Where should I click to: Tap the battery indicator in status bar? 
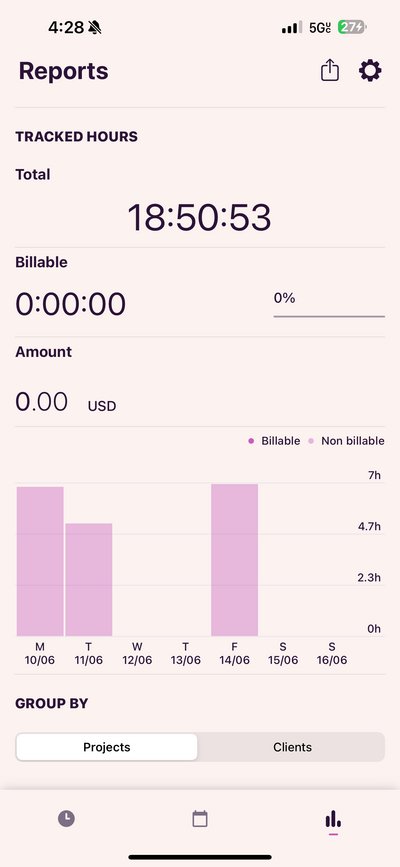(352, 27)
